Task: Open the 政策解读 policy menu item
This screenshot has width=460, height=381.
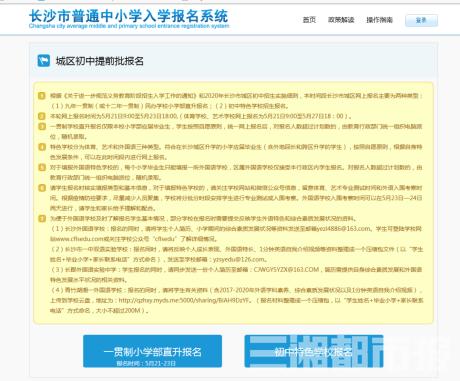Action: [341, 20]
